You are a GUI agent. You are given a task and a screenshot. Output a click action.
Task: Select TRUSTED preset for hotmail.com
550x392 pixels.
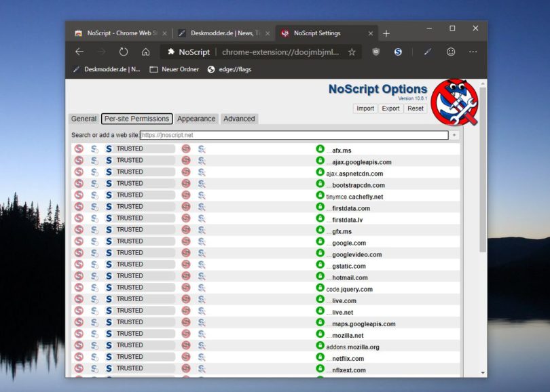[140, 276]
